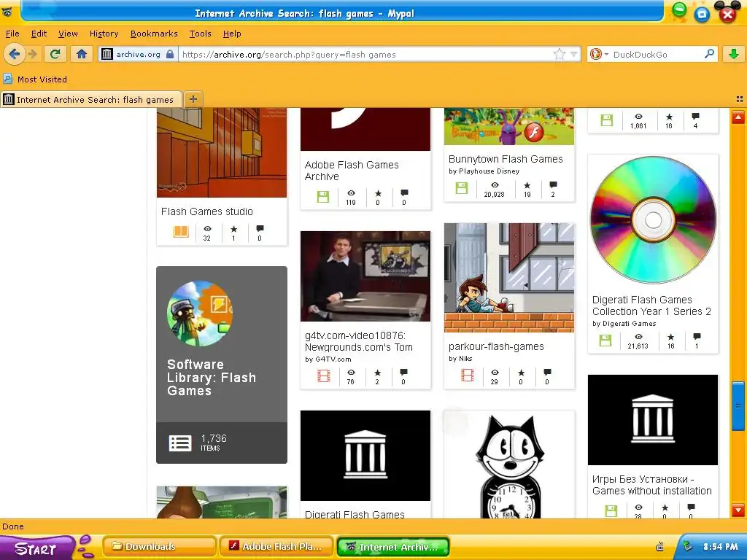The width and height of the screenshot is (747, 560).
Task: Open the View menu
Action: pyautogui.click(x=68, y=34)
